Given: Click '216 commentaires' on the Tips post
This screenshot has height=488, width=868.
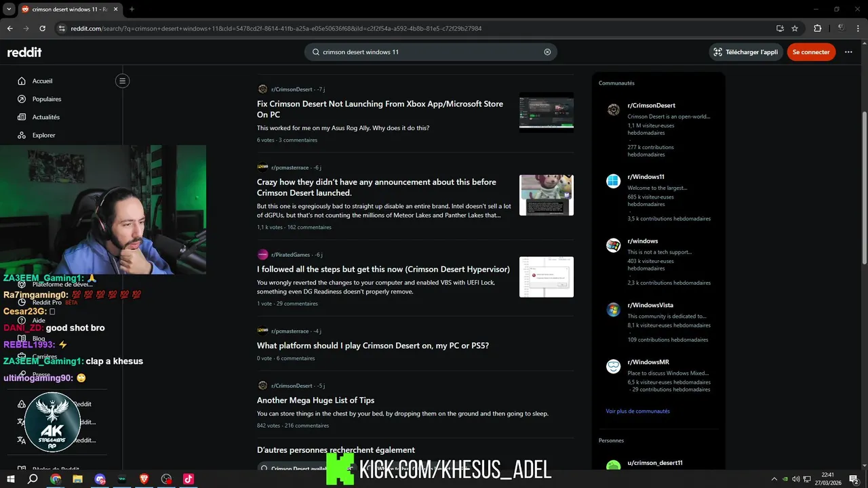Looking at the screenshot, I should [x=307, y=426].
